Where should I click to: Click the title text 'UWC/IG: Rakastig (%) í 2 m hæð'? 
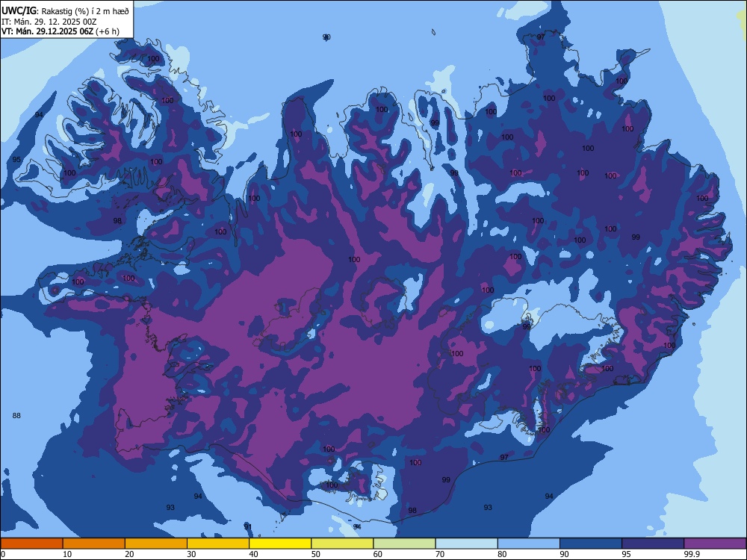pos(65,11)
